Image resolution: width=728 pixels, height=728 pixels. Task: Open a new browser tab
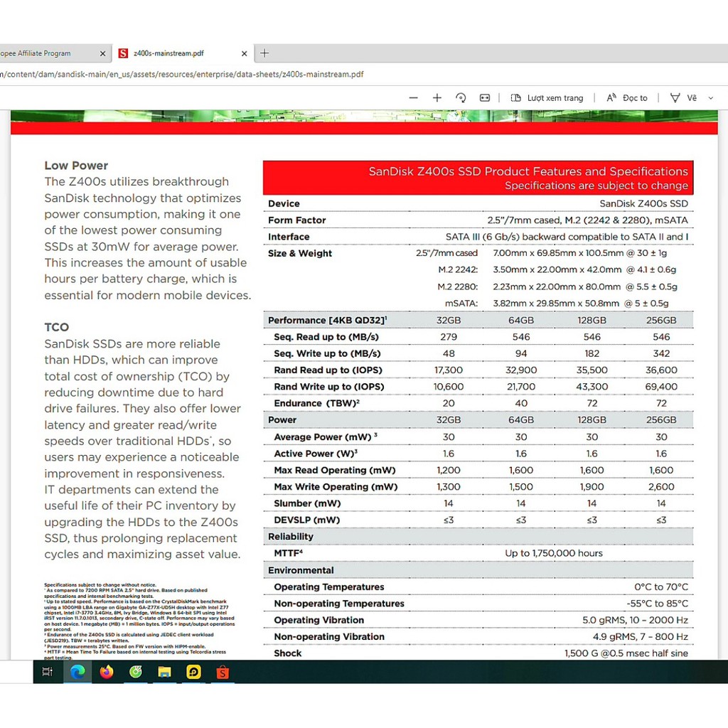264,53
